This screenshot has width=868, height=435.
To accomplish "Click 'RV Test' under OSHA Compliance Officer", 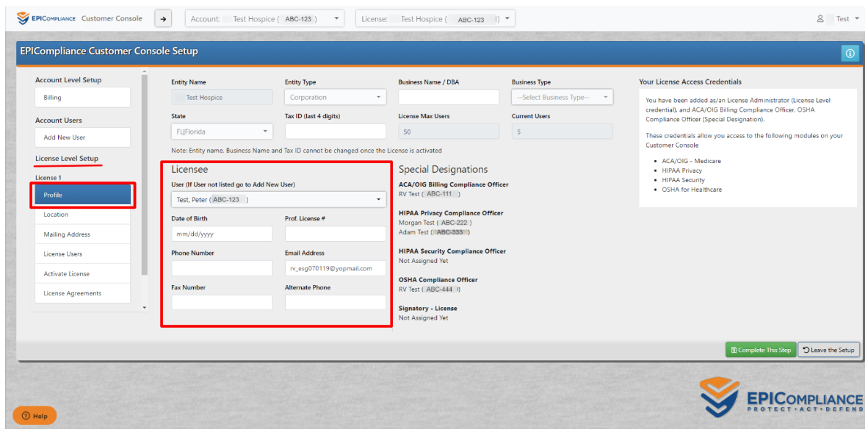I will 410,290.
